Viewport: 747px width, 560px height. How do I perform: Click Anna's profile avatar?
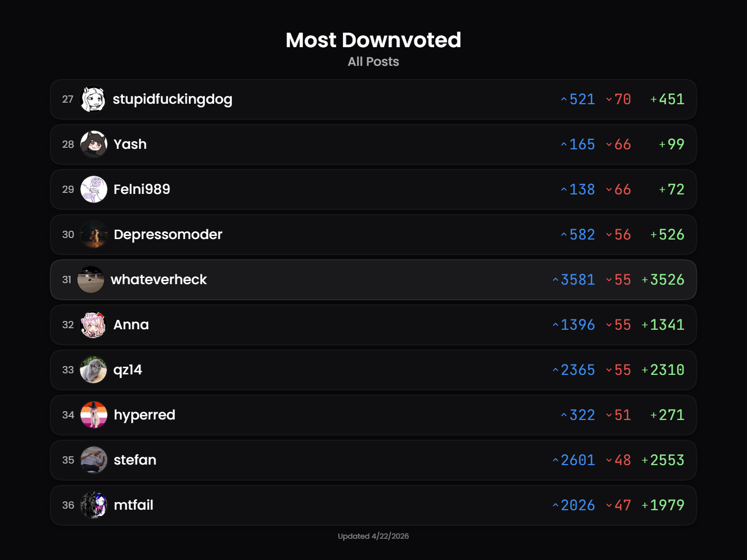[93, 325]
